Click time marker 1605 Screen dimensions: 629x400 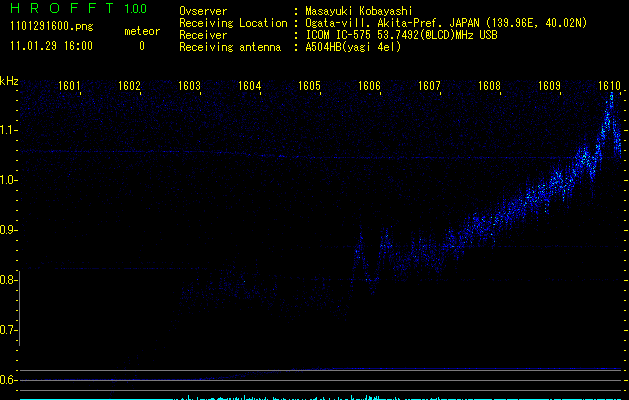pyautogui.click(x=309, y=86)
